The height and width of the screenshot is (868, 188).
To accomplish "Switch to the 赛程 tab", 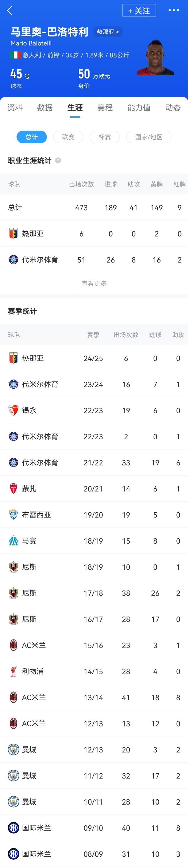I will pos(105,107).
